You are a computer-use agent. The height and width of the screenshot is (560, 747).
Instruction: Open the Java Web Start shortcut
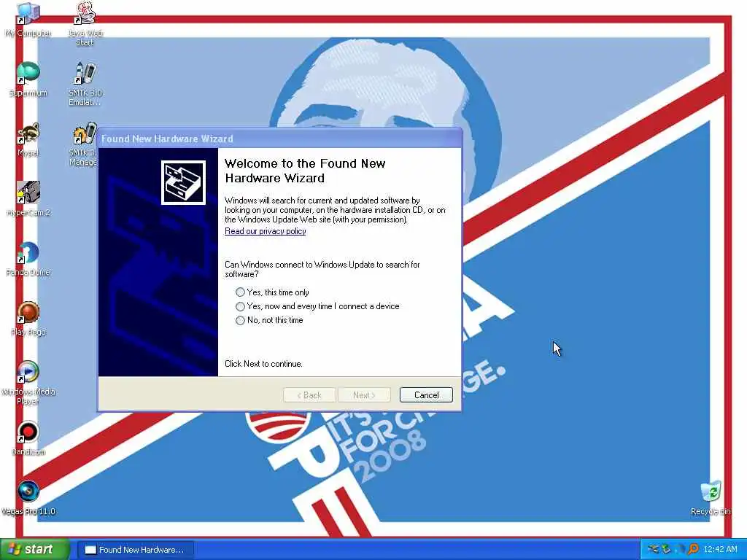click(x=85, y=24)
